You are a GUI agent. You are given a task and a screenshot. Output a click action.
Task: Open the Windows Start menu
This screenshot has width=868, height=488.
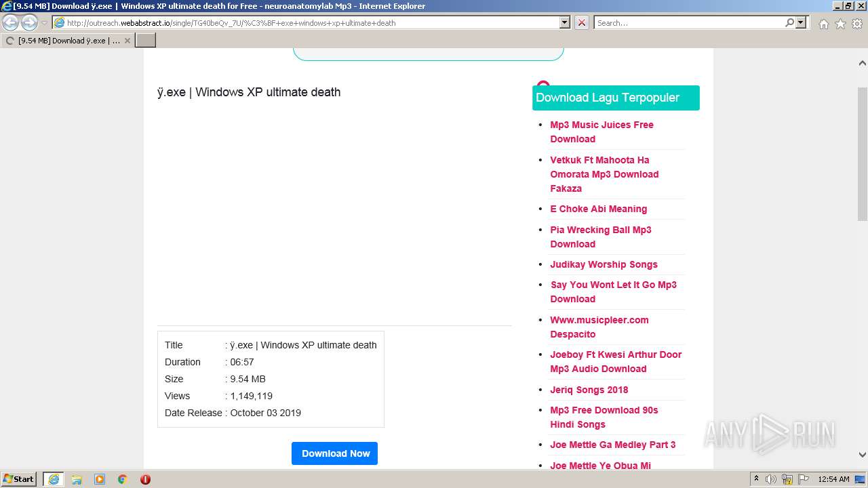[x=19, y=479]
